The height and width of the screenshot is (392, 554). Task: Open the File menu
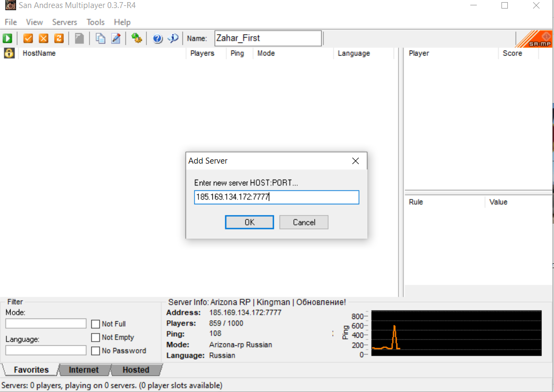(11, 22)
